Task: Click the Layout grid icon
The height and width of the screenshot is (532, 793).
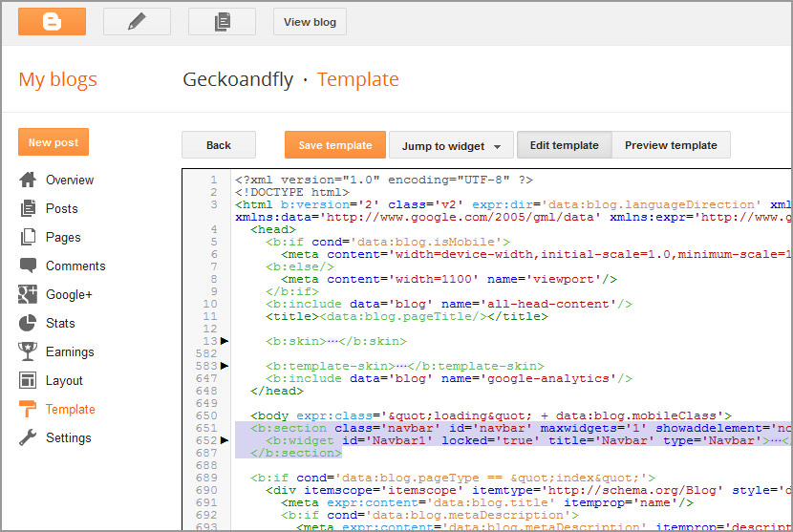Action: [28, 380]
